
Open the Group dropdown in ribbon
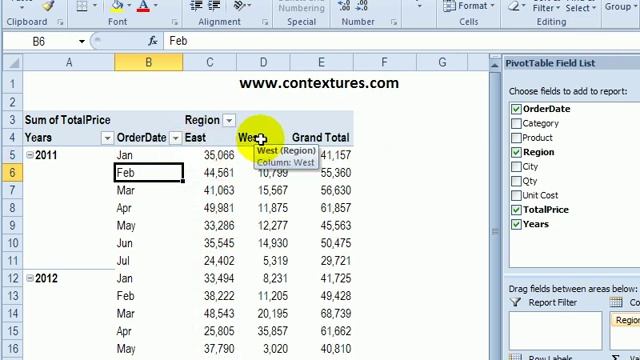coord(621,7)
